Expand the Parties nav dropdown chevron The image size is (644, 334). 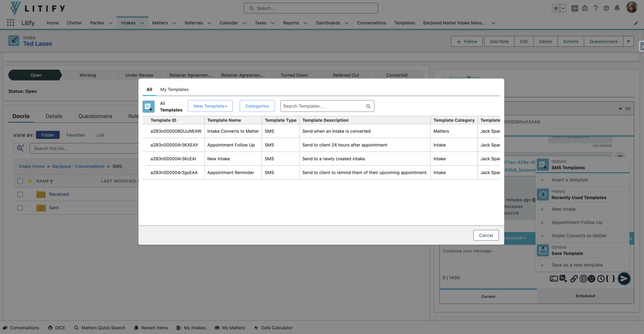pyautogui.click(x=110, y=23)
